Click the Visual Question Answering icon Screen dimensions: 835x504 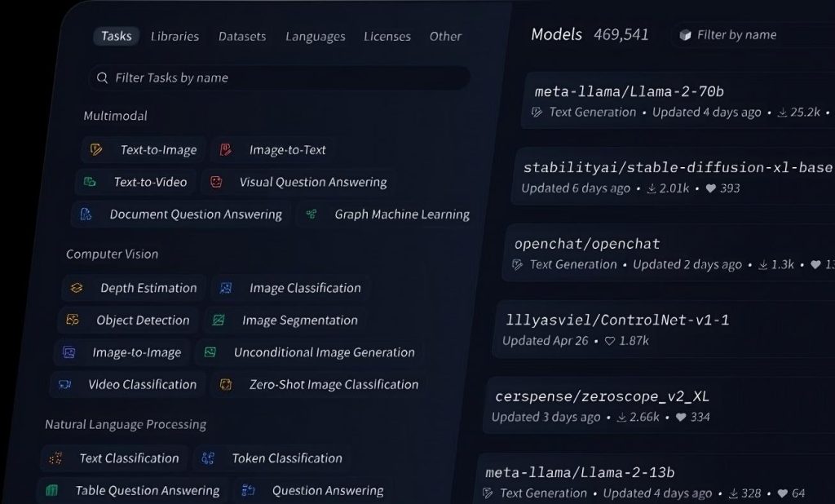coord(217,182)
